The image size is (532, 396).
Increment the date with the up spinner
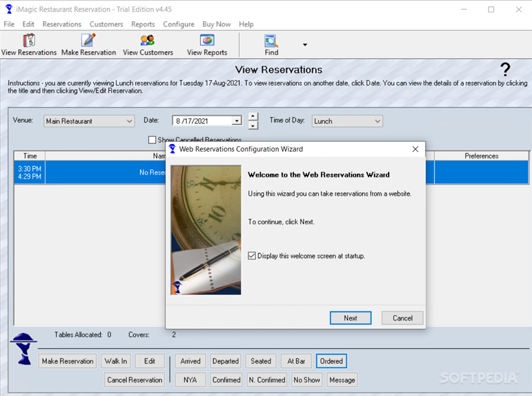pyautogui.click(x=253, y=116)
